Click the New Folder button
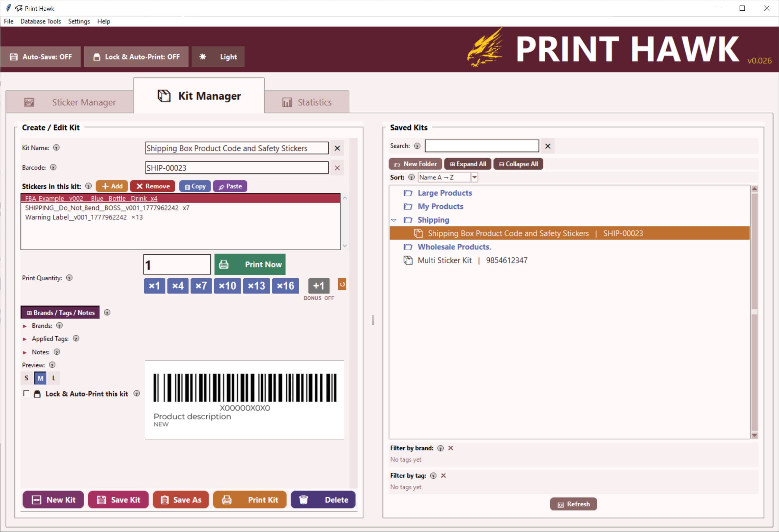779x532 pixels. 415,164
